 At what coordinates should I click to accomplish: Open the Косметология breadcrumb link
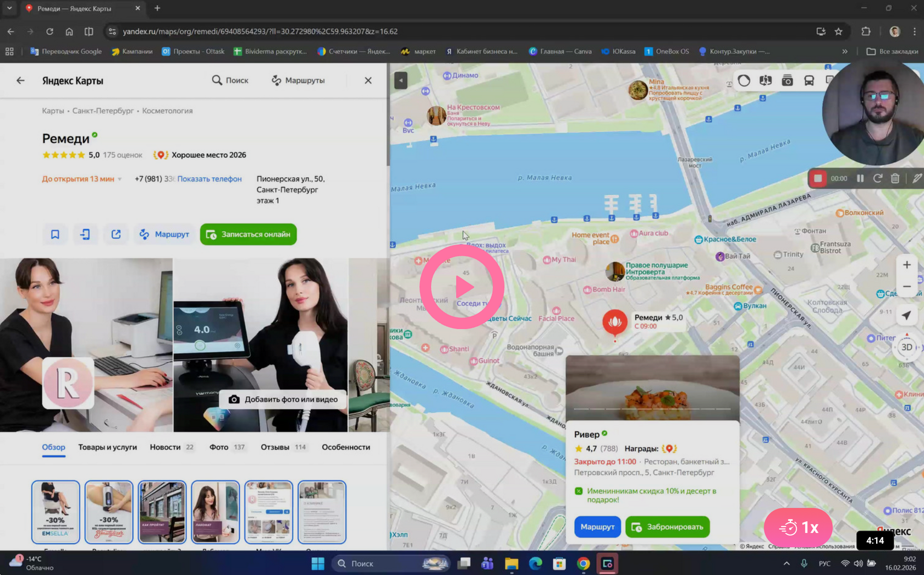pyautogui.click(x=168, y=111)
